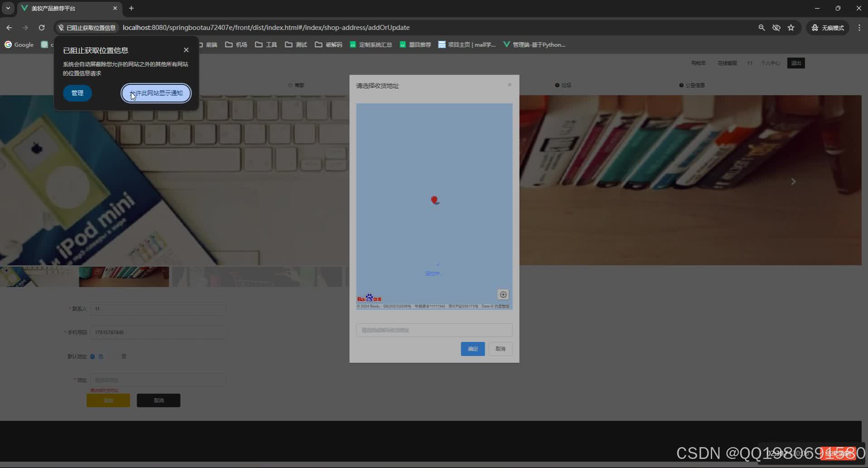Open the blocked location indicator in address bar
Viewport: 868px width, 468px height.
pyautogui.click(x=87, y=28)
